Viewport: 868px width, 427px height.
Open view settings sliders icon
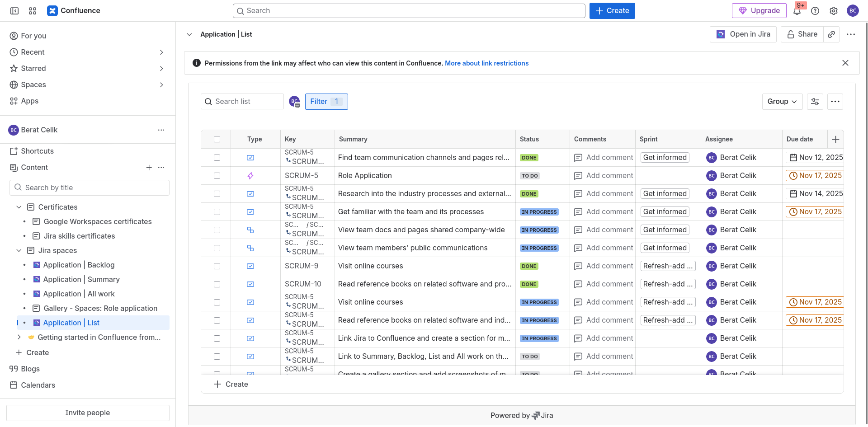click(x=815, y=102)
